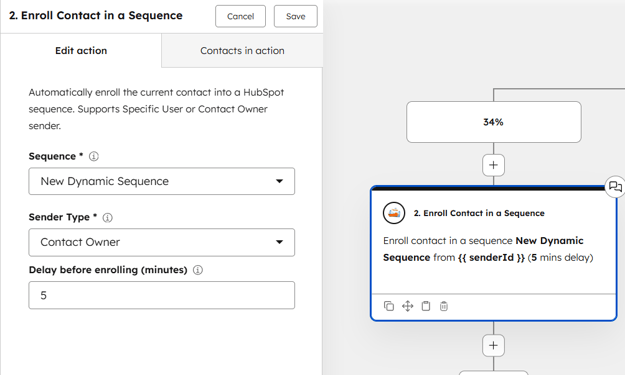Click the '{{ senderId }}' text on card

point(491,257)
